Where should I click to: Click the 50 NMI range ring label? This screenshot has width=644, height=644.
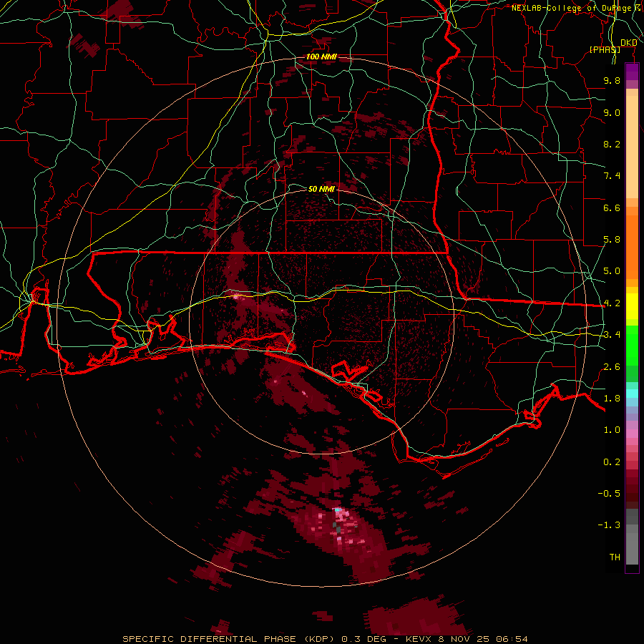point(321,189)
